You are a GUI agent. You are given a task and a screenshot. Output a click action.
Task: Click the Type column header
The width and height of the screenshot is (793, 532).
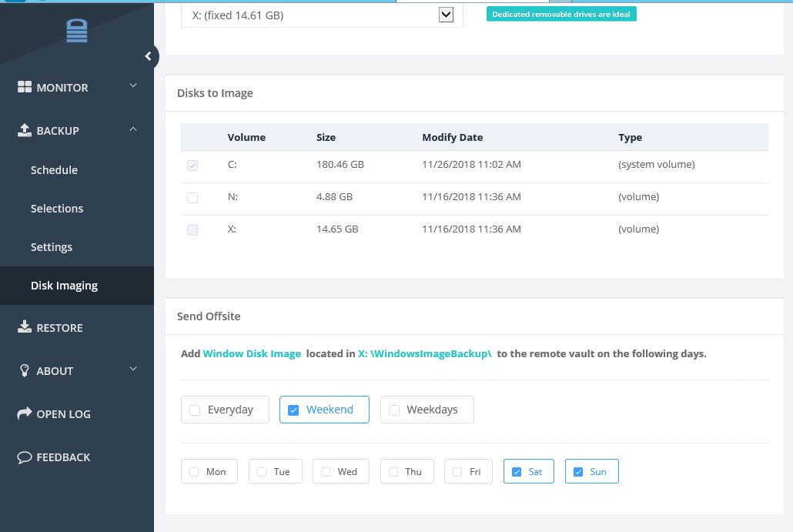click(x=630, y=138)
